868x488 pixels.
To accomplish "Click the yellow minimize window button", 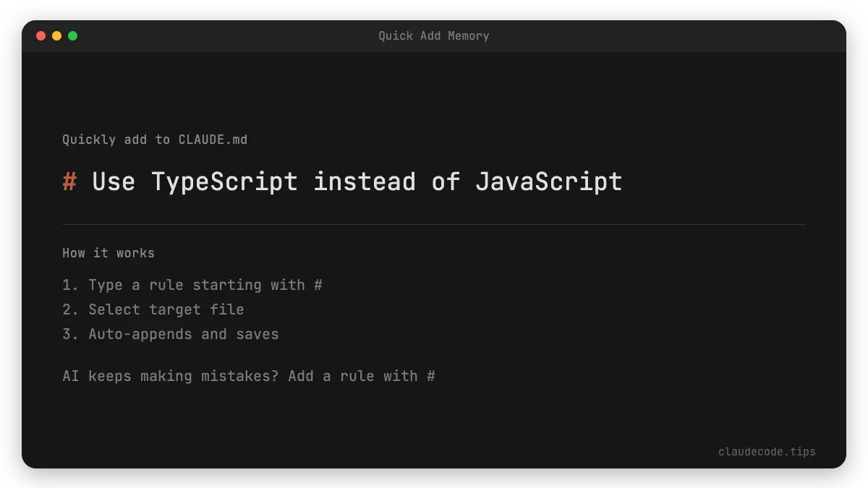I will (56, 35).
